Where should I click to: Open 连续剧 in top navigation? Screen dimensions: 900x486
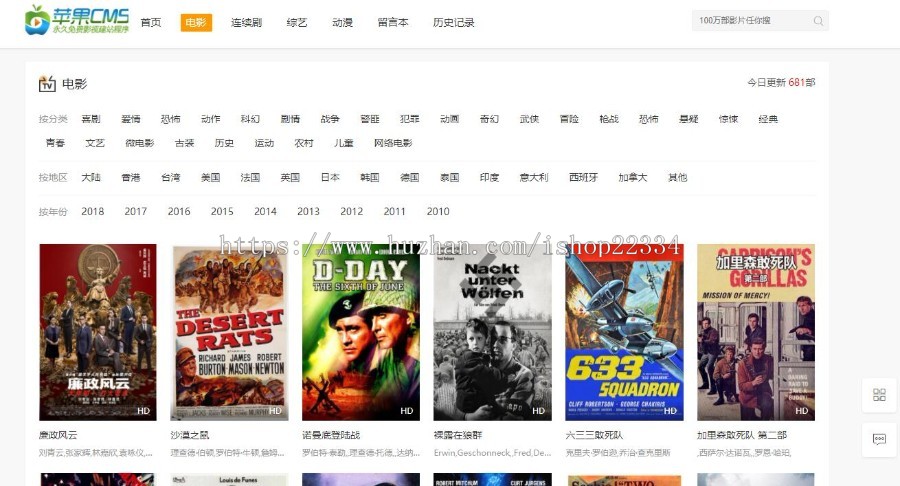tap(246, 23)
